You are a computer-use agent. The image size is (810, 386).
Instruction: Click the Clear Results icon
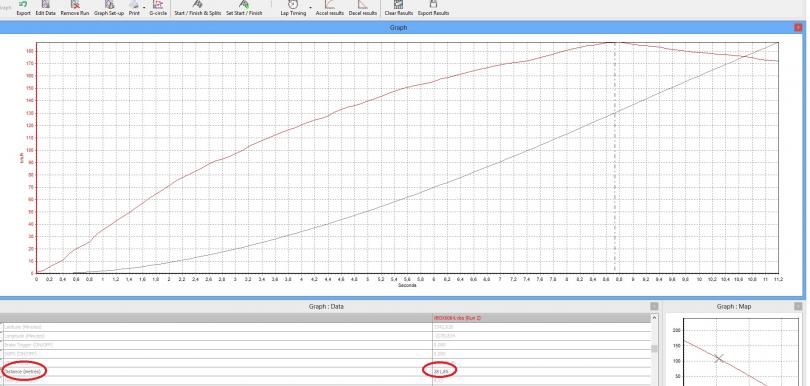(398, 8)
